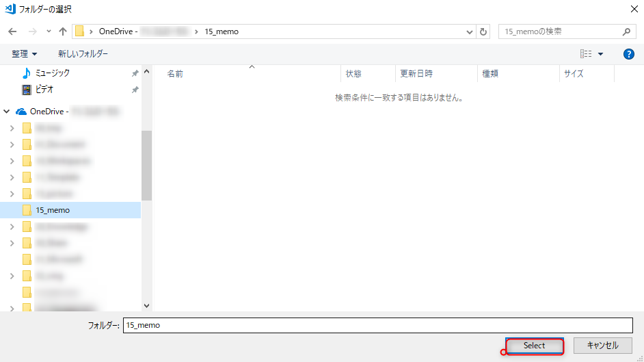644x362 pixels.
Task: Select ミュージック in navigation pane
Action: point(52,73)
